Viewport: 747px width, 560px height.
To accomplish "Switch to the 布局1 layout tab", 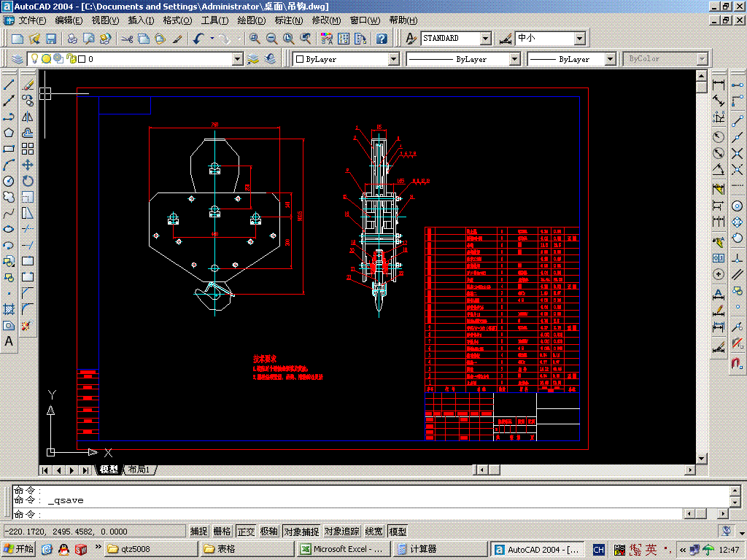I will point(139,470).
